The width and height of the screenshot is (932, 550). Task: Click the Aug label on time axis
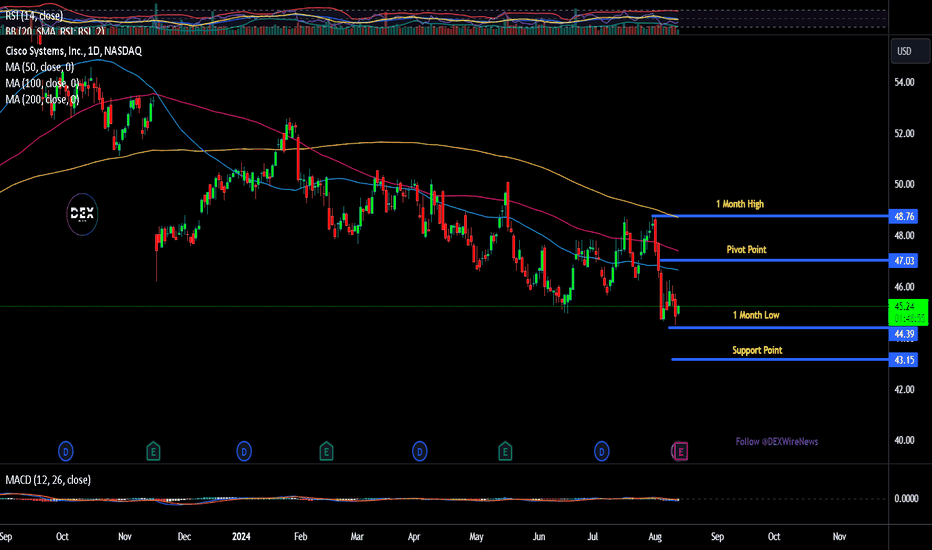point(655,536)
